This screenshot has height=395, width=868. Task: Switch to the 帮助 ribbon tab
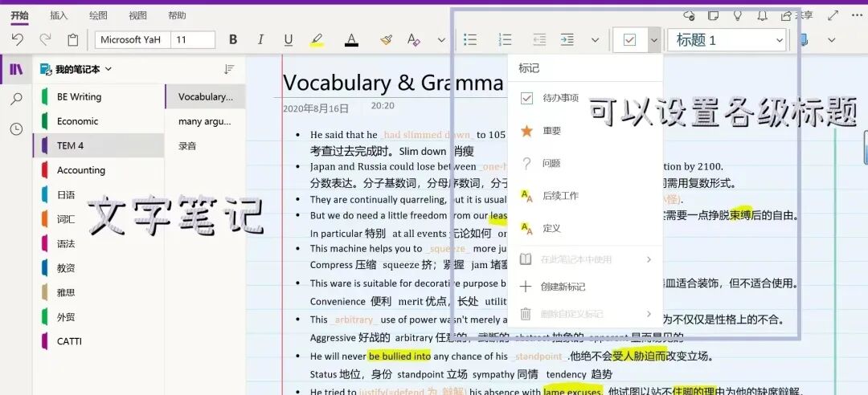point(177,15)
